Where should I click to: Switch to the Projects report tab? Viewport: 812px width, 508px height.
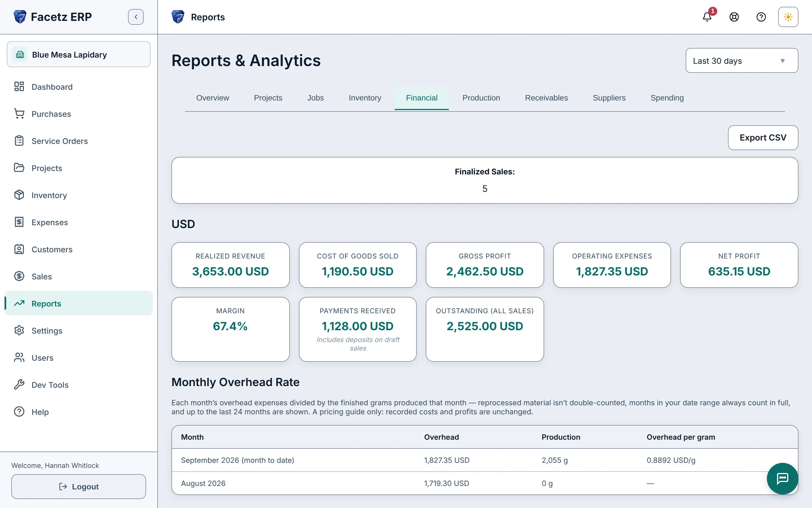click(268, 98)
